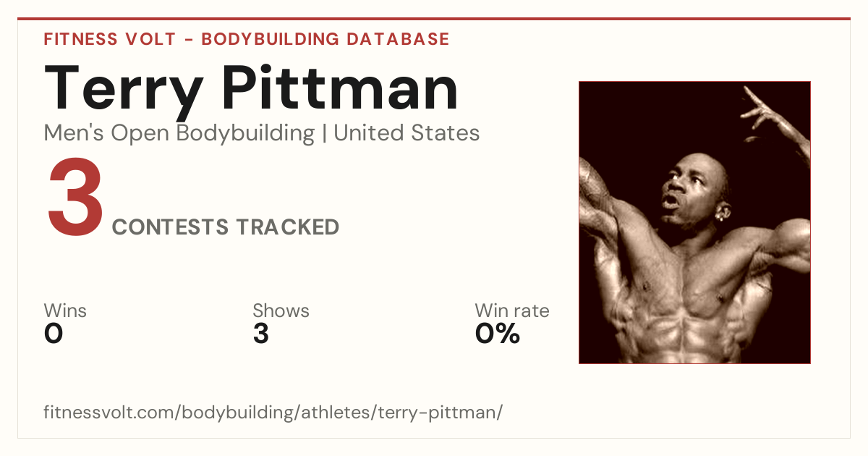Click the word Pittman in the heading

tap(340, 90)
